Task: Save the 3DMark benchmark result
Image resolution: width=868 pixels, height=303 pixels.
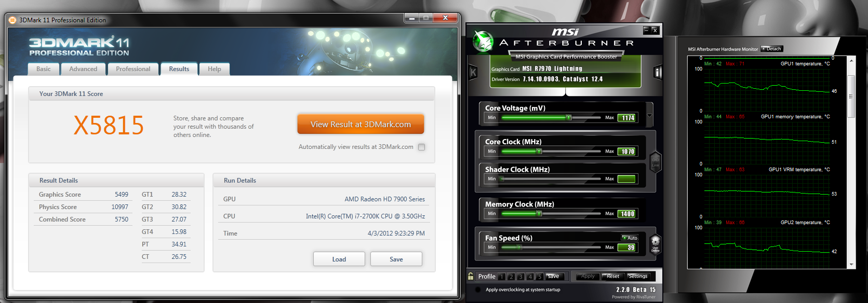Action: 396,259
